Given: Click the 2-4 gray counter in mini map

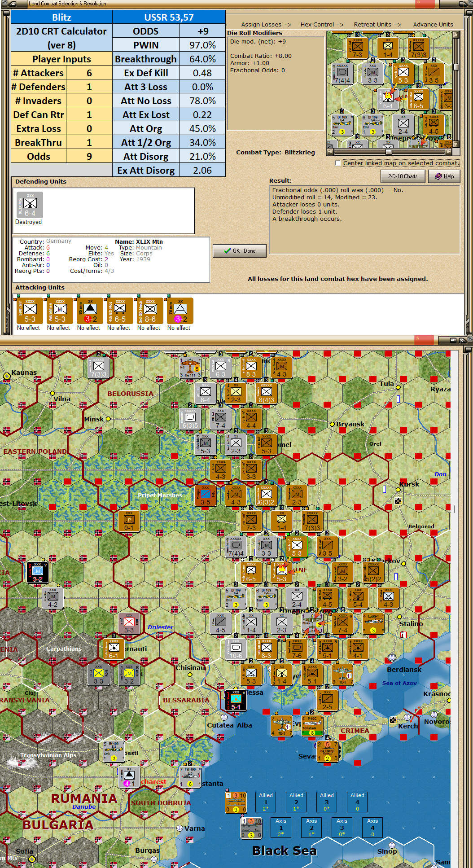Looking at the screenshot, I should click(x=403, y=125).
